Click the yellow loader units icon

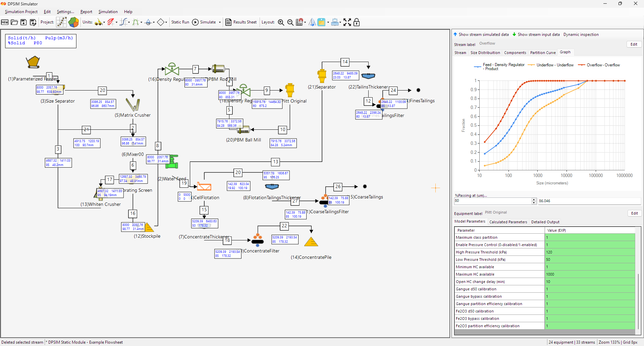(x=98, y=22)
